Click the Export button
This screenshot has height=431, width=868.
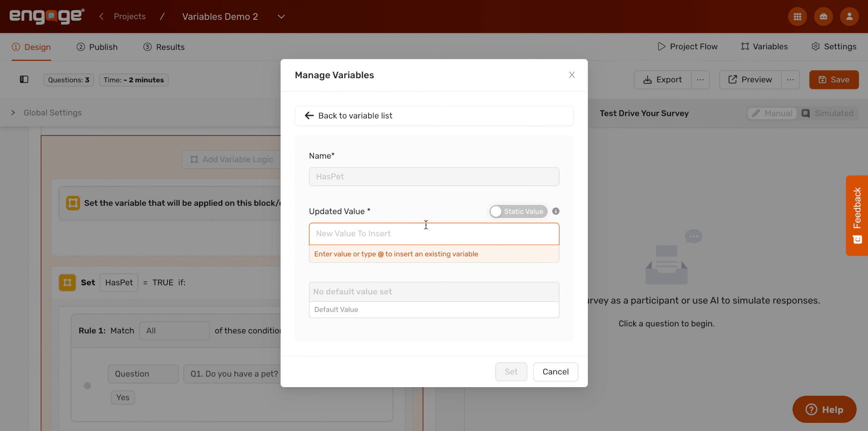click(663, 80)
